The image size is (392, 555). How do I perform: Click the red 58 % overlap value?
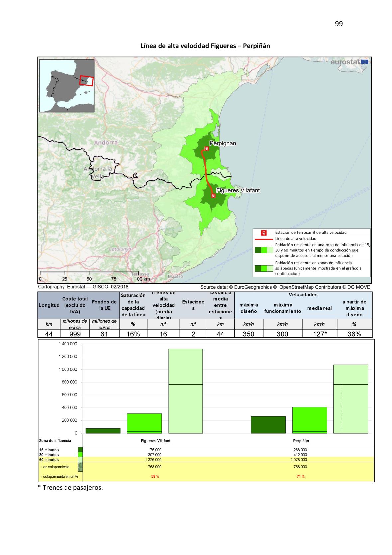(155, 476)
